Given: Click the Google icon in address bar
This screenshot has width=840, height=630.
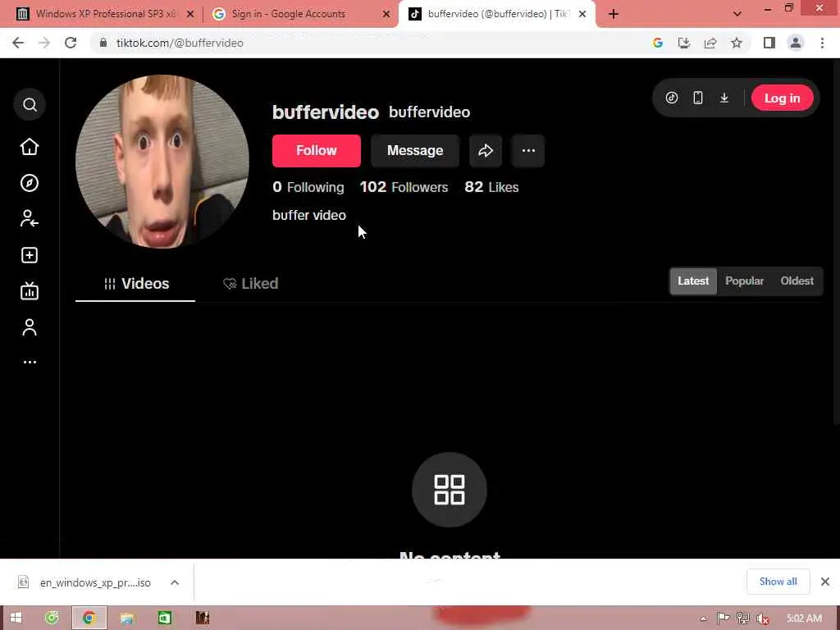Looking at the screenshot, I should pyautogui.click(x=658, y=43).
